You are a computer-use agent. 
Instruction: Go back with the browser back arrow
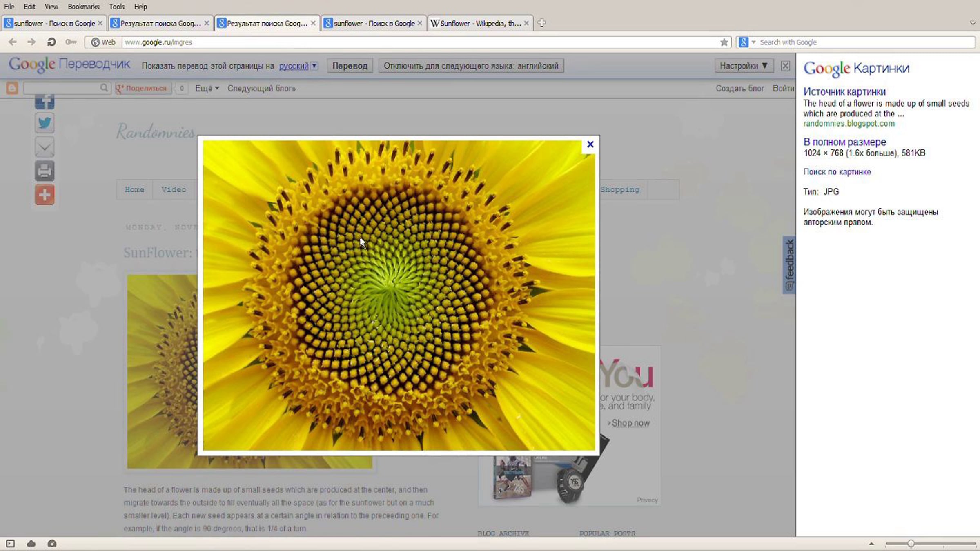[x=13, y=42]
